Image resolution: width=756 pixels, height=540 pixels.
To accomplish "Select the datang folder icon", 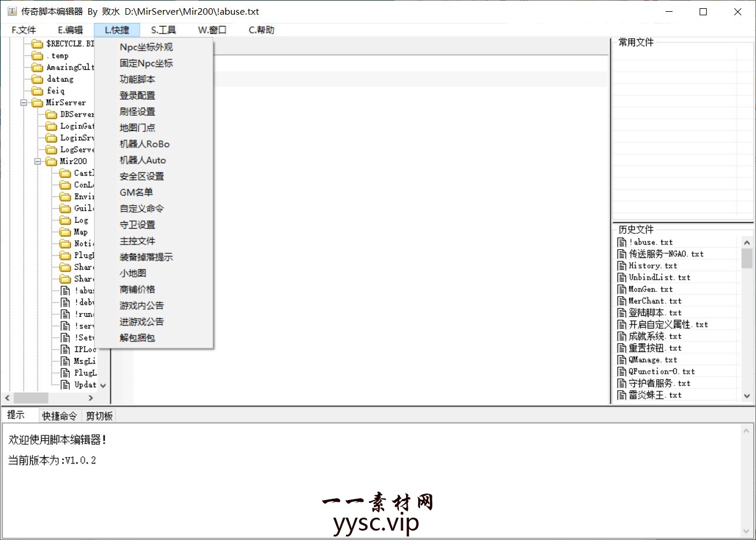I will point(38,79).
